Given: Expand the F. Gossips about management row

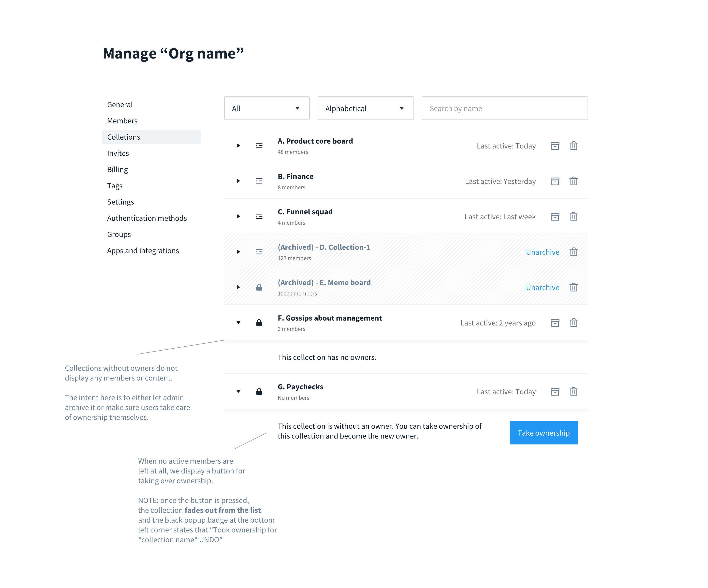Looking at the screenshot, I should click(238, 322).
